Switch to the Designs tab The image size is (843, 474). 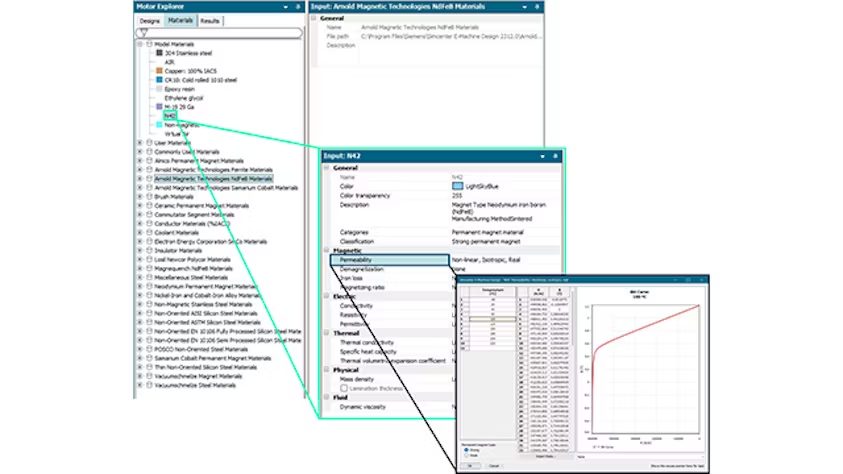pos(149,21)
